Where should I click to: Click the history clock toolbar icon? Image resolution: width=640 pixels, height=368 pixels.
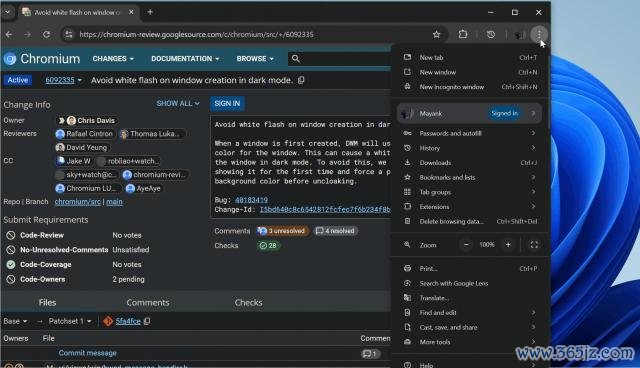tap(491, 35)
